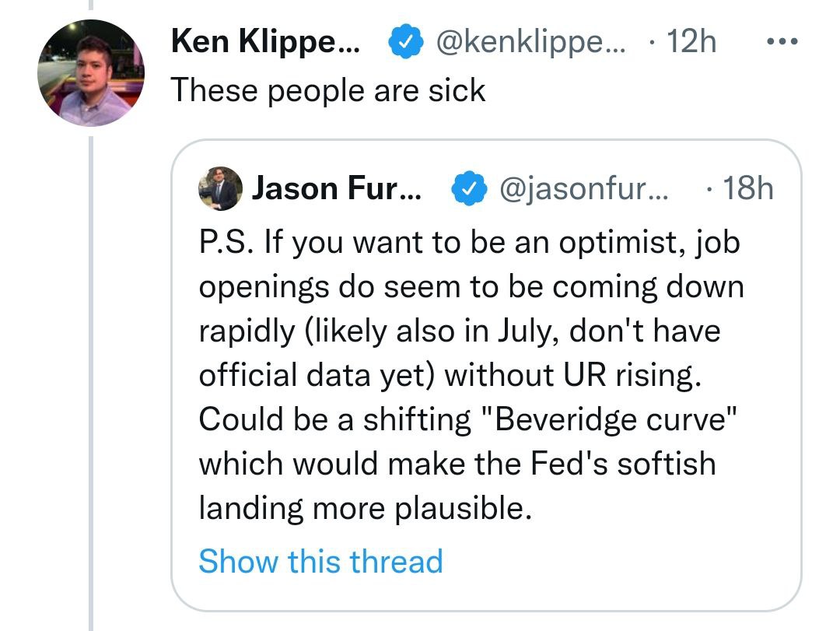This screenshot has height=631, width=840.
Task: Open the 12h tweet timestamp
Action: click(x=690, y=41)
